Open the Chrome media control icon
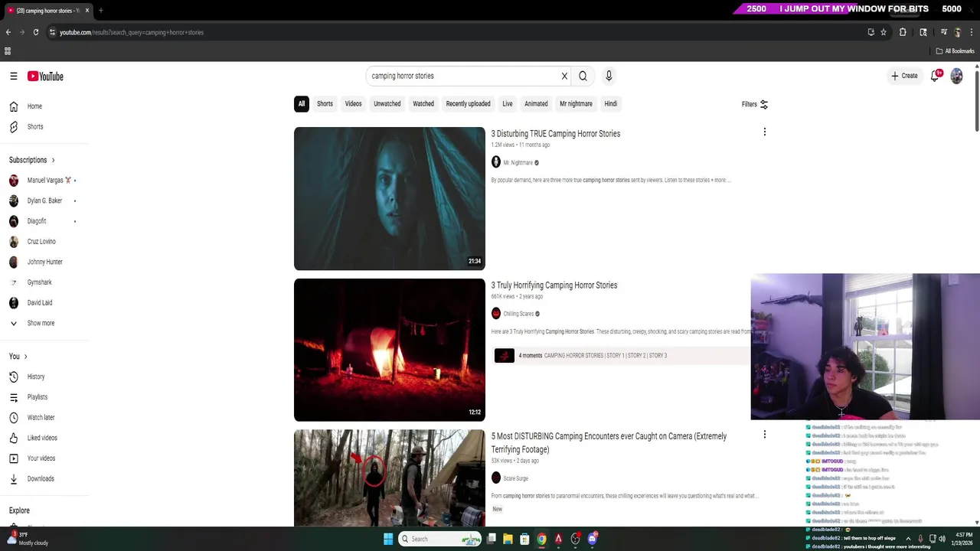The width and height of the screenshot is (980, 551). coord(943,32)
